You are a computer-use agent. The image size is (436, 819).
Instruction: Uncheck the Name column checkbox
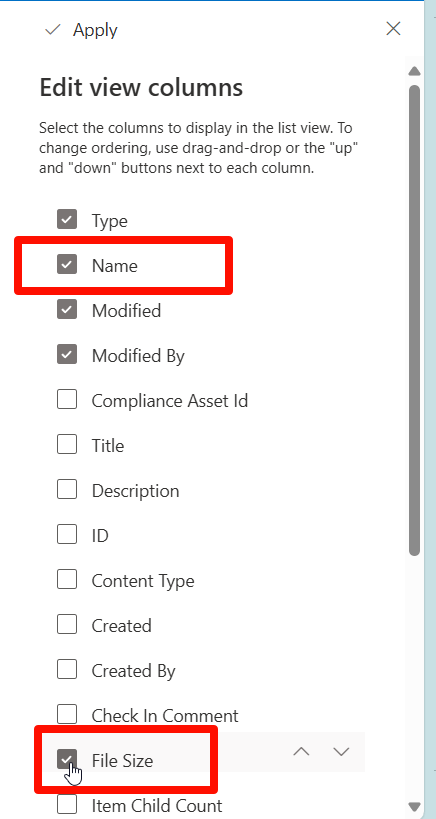tap(67, 265)
